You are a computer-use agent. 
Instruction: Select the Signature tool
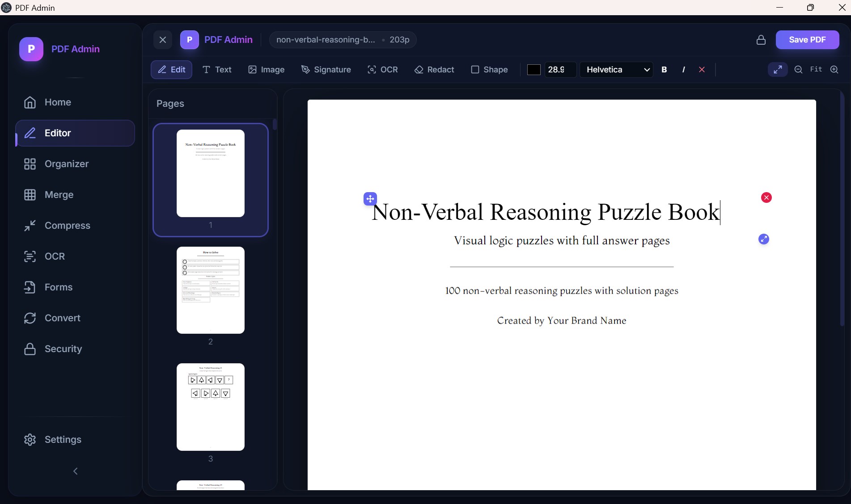click(326, 70)
